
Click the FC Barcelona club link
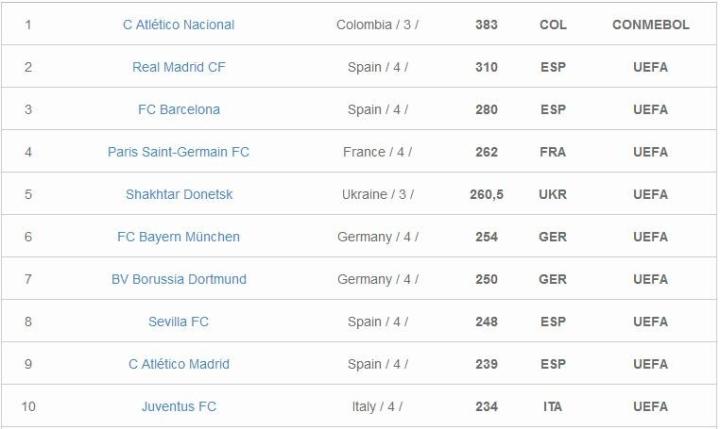178,109
